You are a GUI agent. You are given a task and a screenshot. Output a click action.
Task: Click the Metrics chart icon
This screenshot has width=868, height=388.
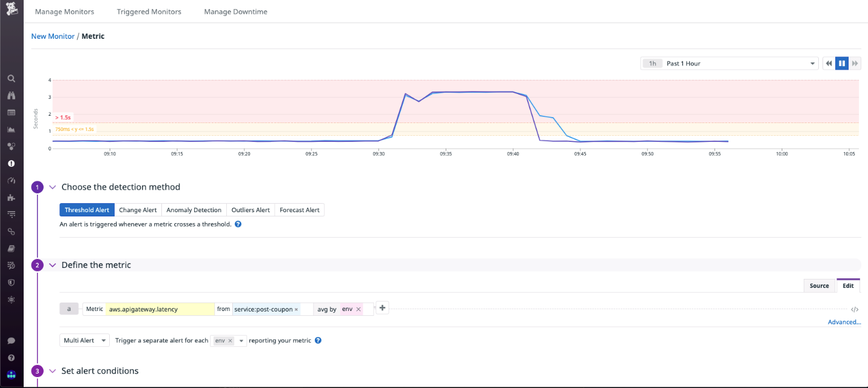point(12,129)
